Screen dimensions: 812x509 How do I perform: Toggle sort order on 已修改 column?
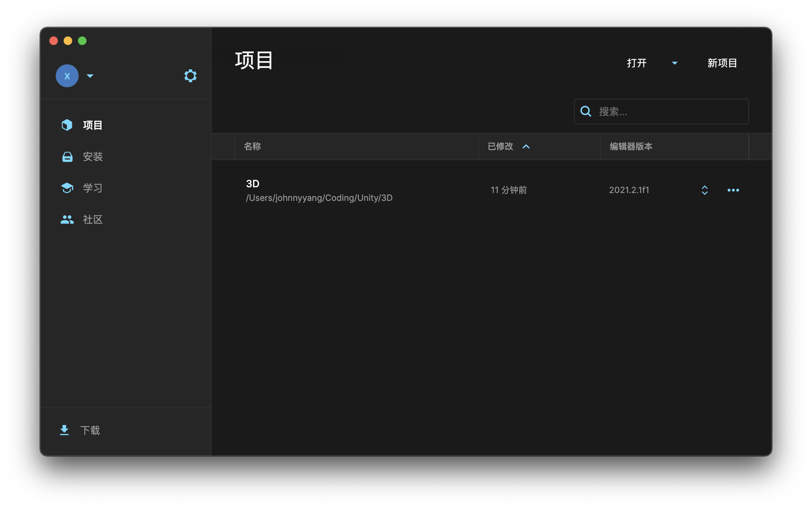(526, 147)
